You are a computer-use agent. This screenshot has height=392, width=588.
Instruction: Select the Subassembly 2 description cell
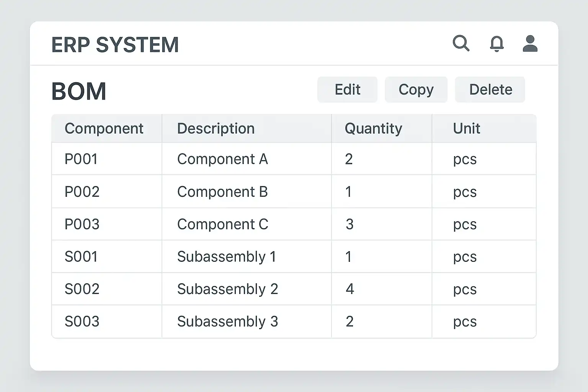[x=227, y=289]
